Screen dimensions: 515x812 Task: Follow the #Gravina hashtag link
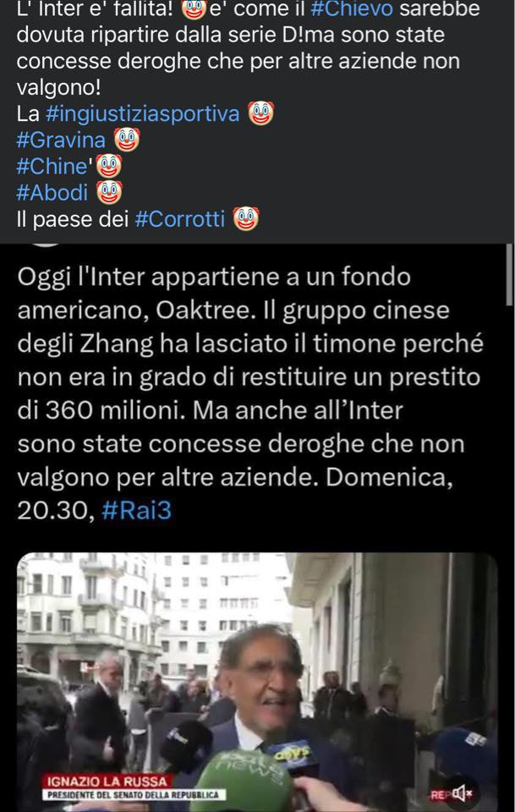coord(61,140)
